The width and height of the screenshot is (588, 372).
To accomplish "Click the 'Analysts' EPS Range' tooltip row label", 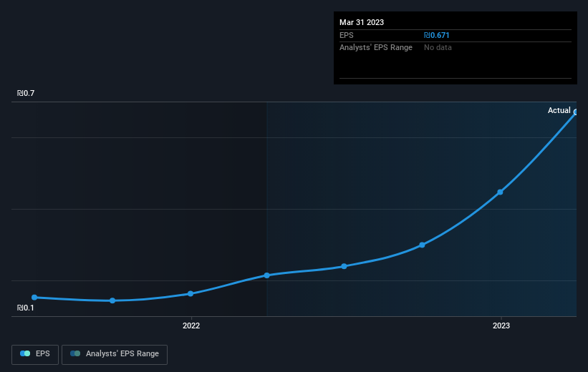I will tap(376, 48).
